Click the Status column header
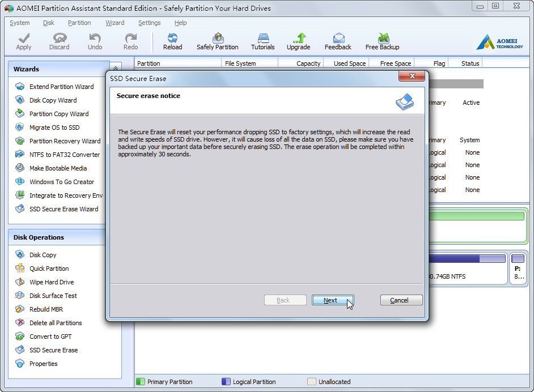Image resolution: width=534 pixels, height=392 pixels. click(x=466, y=63)
